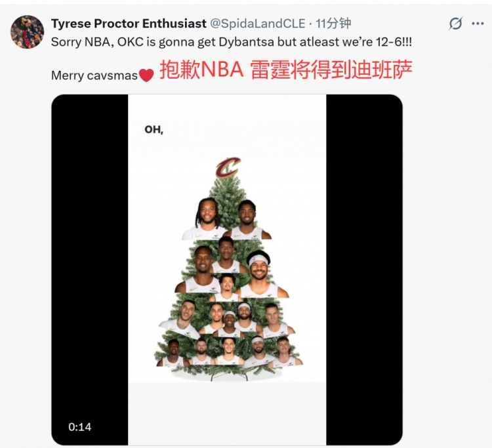
Task: Open the tweet author's profile avatar
Action: coord(27,31)
